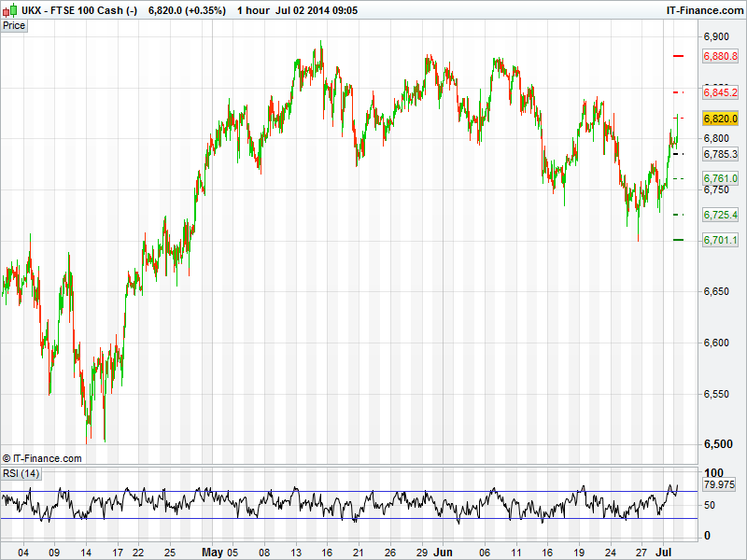Select the yellow 6,820.0 current price tag
Viewport: 747px width, 560px height.
[720, 119]
